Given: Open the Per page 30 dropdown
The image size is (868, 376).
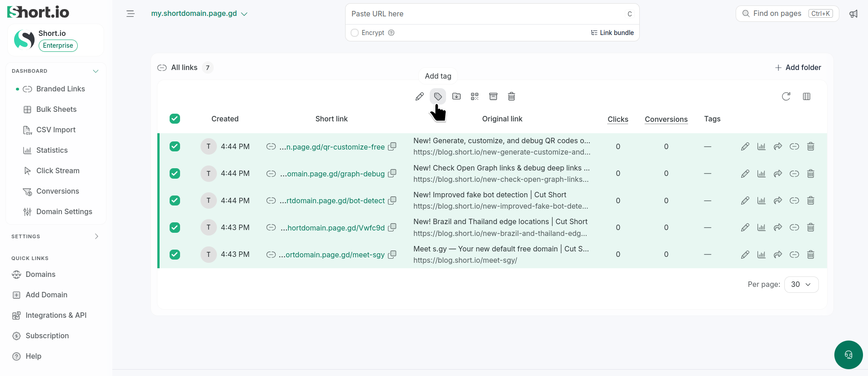Looking at the screenshot, I should click(801, 285).
